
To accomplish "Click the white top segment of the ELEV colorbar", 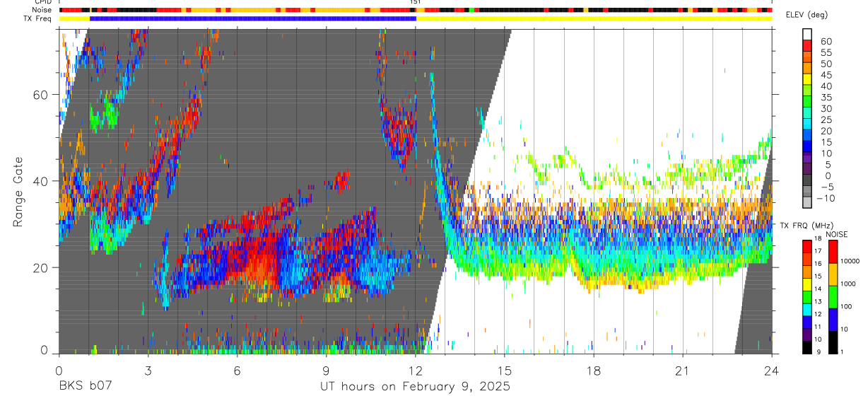I will [807, 34].
